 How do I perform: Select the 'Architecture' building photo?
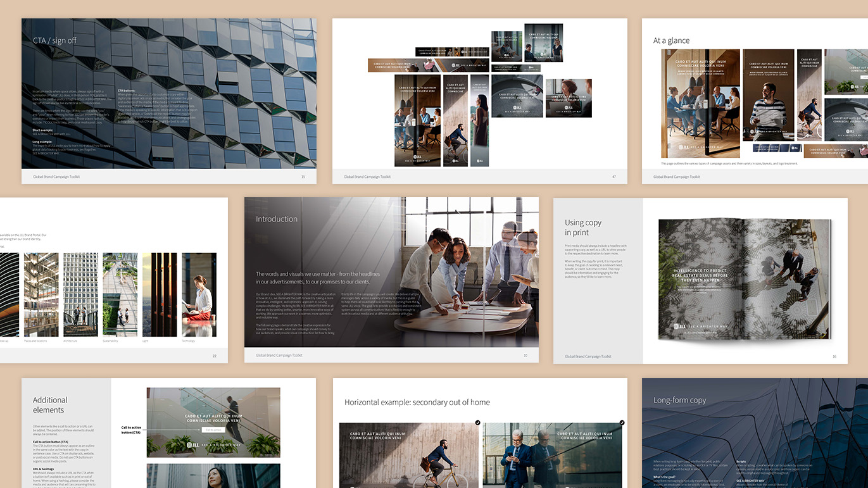80,294
